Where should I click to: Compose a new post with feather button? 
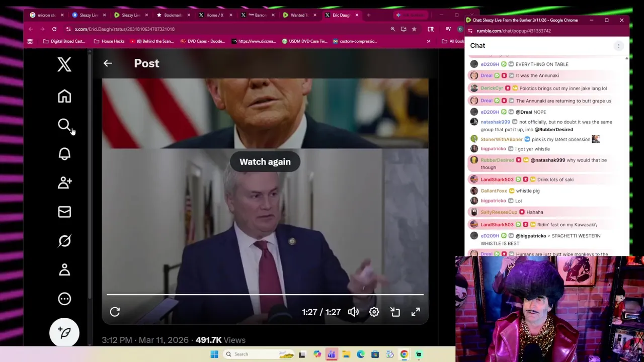tap(64, 333)
